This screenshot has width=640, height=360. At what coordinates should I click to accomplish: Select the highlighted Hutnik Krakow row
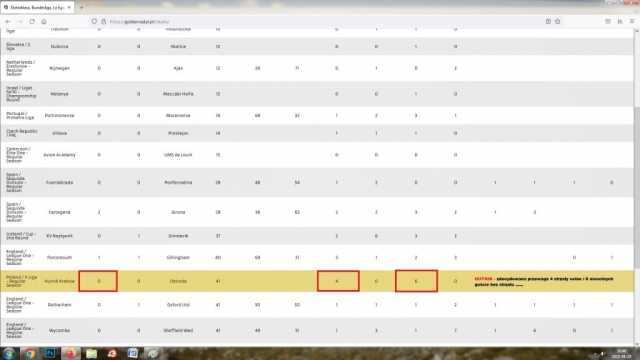pos(317,281)
